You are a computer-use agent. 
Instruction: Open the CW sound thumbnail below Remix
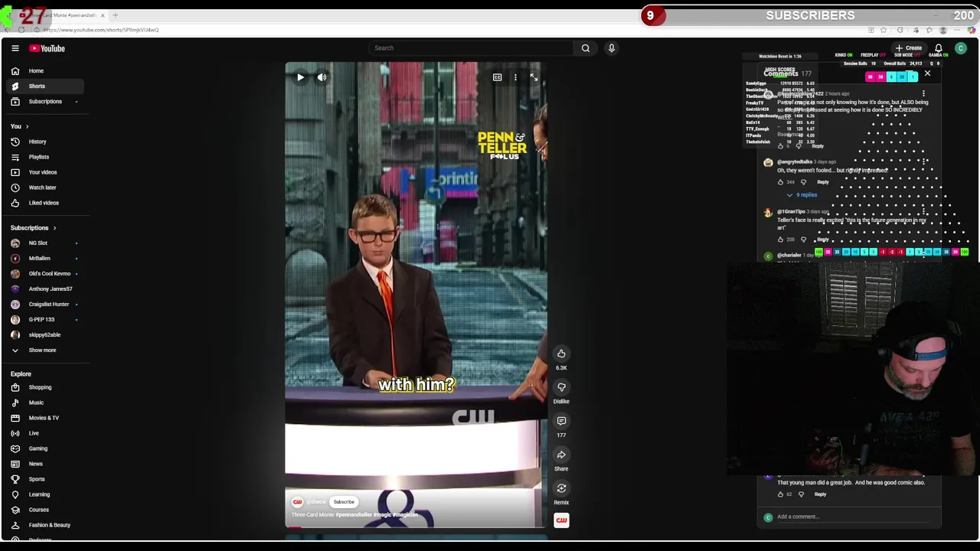click(561, 520)
